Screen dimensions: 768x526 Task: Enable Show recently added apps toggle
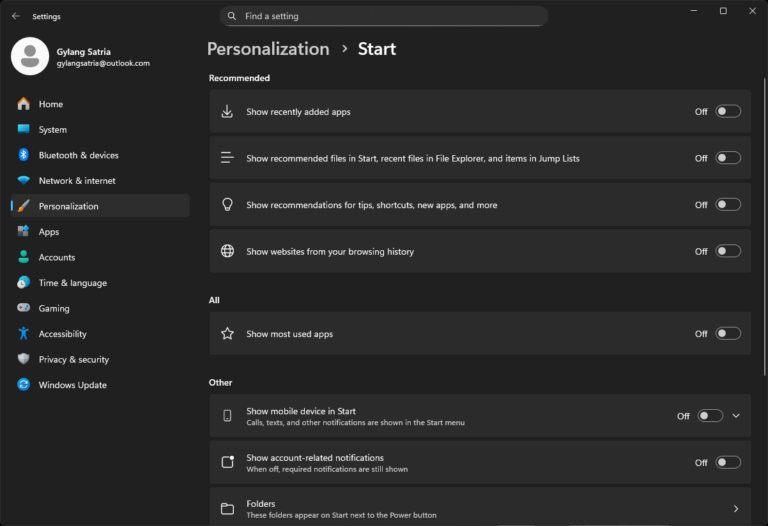(x=728, y=112)
